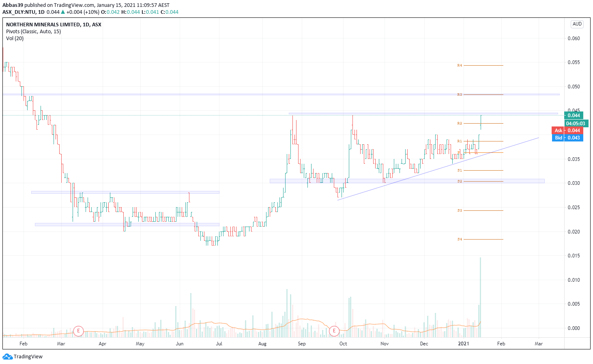Click the 0.020 price axis label
The width and height of the screenshot is (593, 364).
point(574,232)
